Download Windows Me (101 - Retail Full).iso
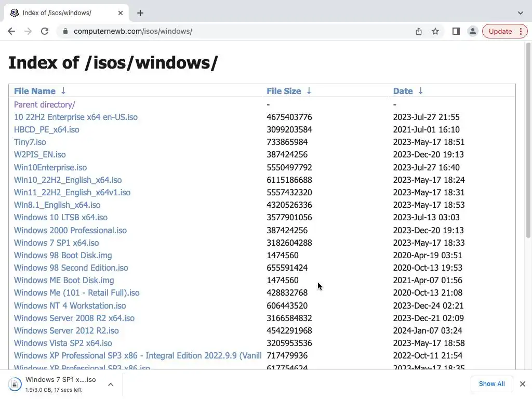 [77, 292]
